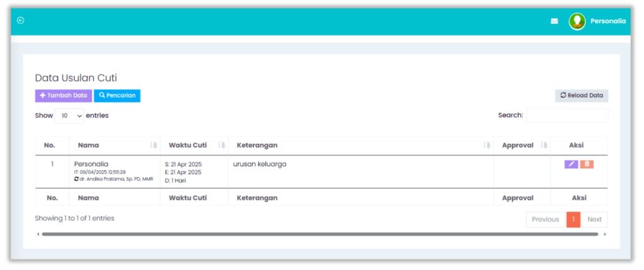Click the Next pagination button
Screen dimensions: 644x270
click(594, 220)
